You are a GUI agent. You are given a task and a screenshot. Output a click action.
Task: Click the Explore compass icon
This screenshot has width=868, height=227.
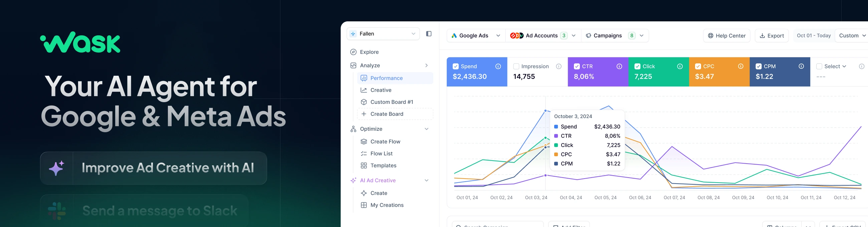tap(353, 52)
